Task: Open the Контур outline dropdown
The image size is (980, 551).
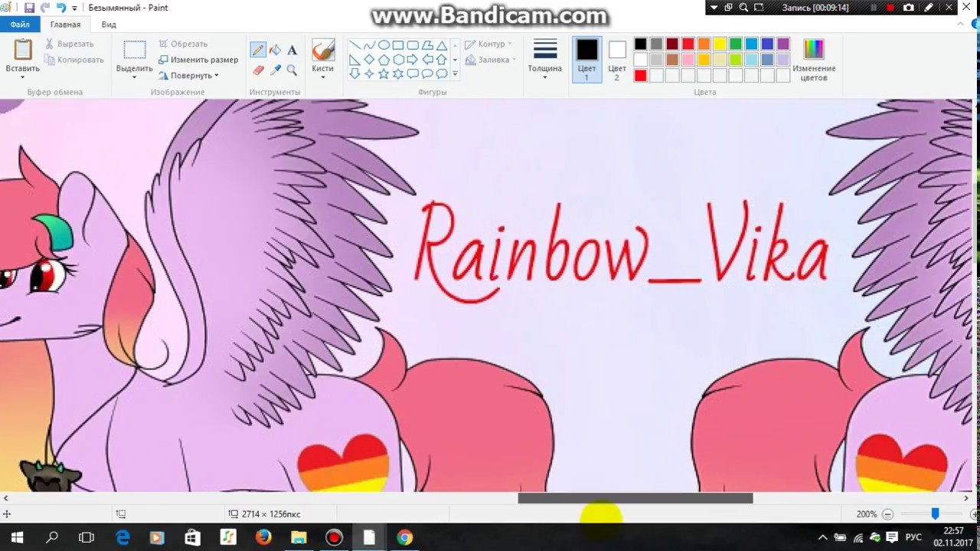Action: pyautogui.click(x=510, y=44)
